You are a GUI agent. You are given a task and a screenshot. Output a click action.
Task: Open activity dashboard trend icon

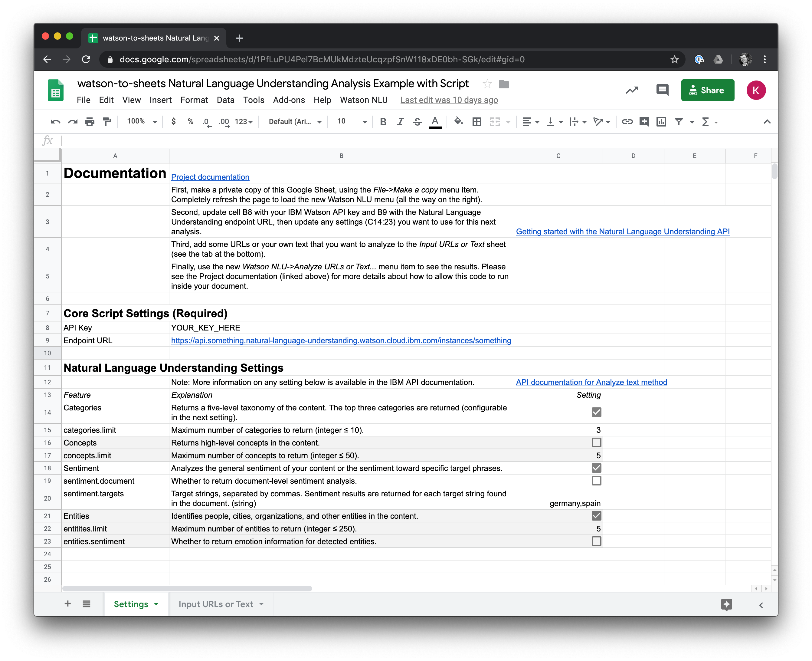coord(632,90)
